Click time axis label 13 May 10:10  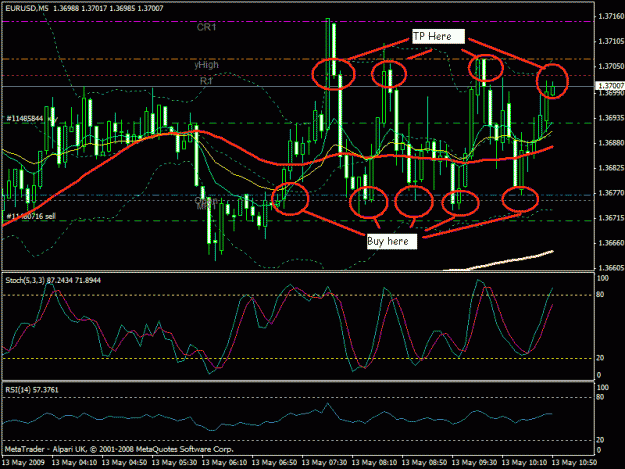click(525, 462)
